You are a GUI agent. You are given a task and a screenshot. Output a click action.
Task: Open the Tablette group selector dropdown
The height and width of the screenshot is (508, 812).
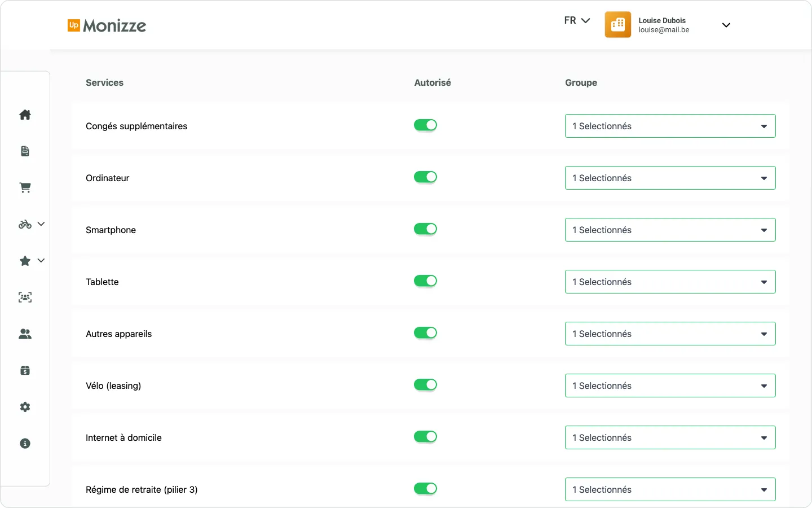point(670,282)
